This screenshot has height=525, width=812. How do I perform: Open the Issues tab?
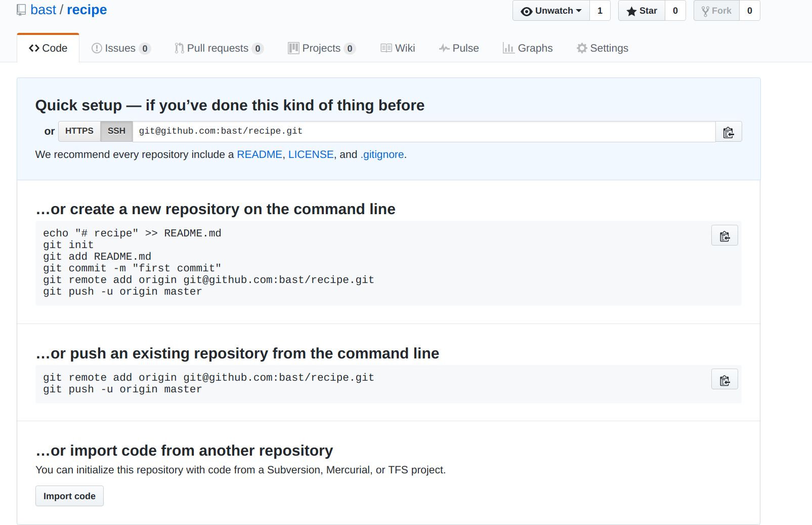point(120,48)
